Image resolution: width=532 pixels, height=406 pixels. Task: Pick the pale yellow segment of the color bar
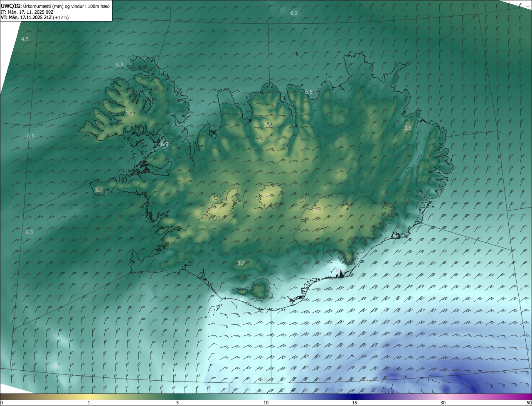[x=89, y=397]
